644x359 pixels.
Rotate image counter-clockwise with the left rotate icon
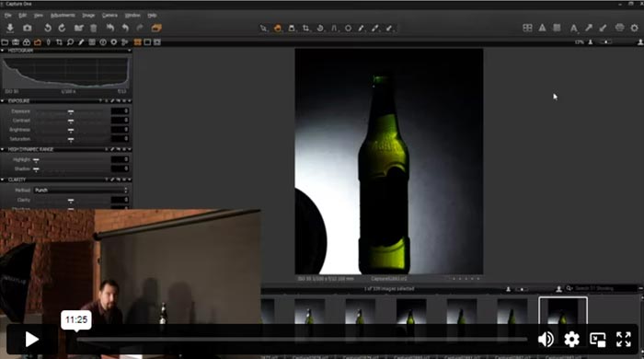[48, 28]
